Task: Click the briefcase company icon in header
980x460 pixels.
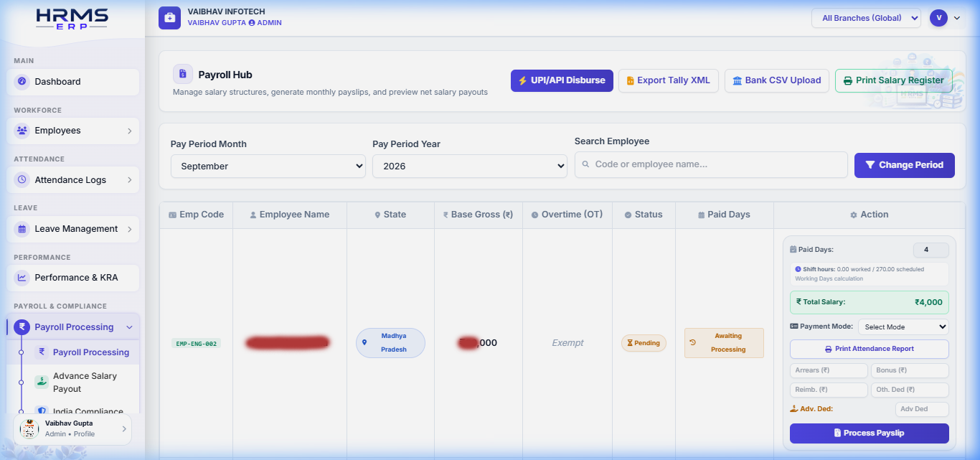Action: point(170,18)
